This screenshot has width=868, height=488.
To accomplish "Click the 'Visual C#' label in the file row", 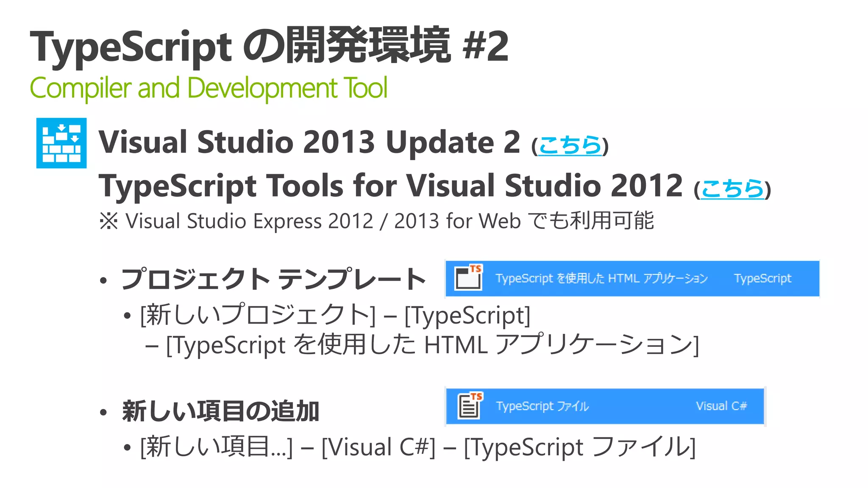I will [721, 406].
